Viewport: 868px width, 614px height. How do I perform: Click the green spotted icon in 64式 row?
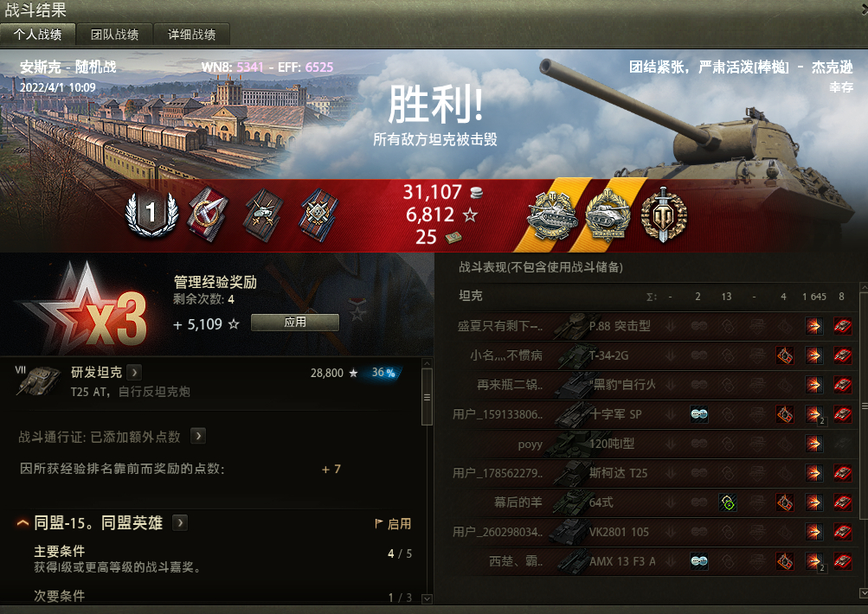coord(728,502)
